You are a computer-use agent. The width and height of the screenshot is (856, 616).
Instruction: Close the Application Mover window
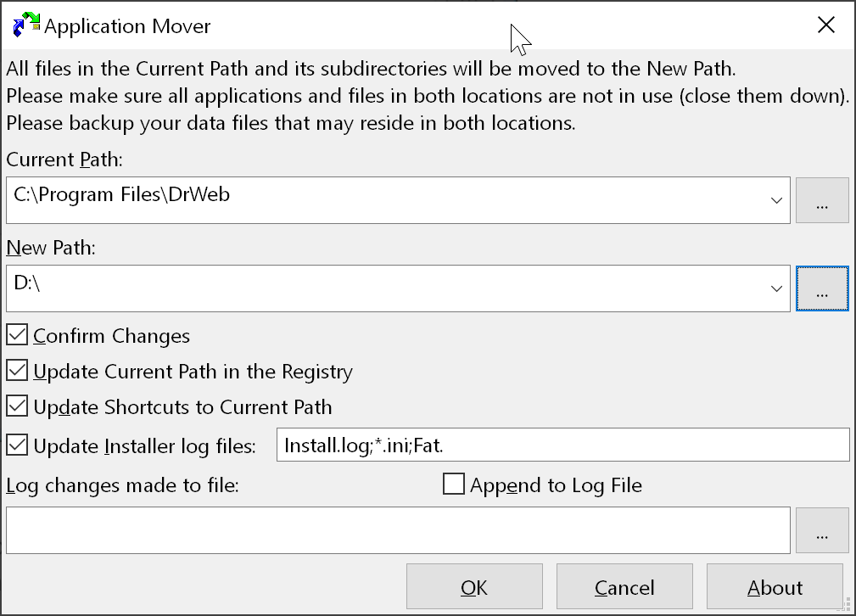826,25
